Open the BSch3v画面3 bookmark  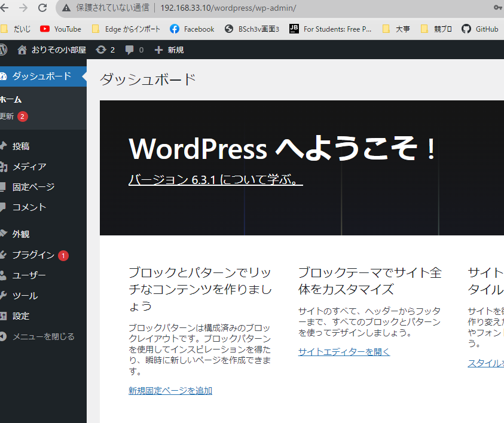point(252,29)
